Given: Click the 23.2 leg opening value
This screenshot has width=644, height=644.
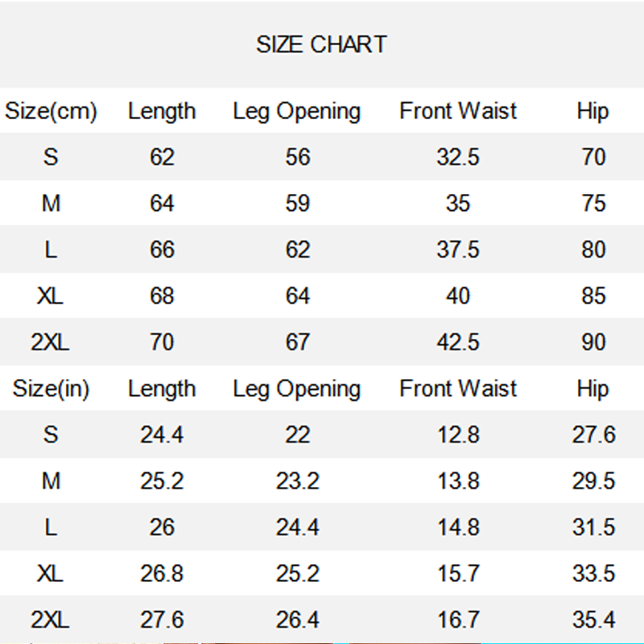Looking at the screenshot, I should point(297,481).
